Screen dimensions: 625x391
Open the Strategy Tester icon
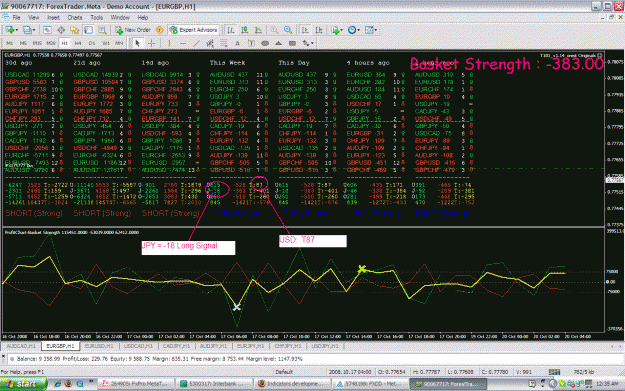[x=102, y=30]
